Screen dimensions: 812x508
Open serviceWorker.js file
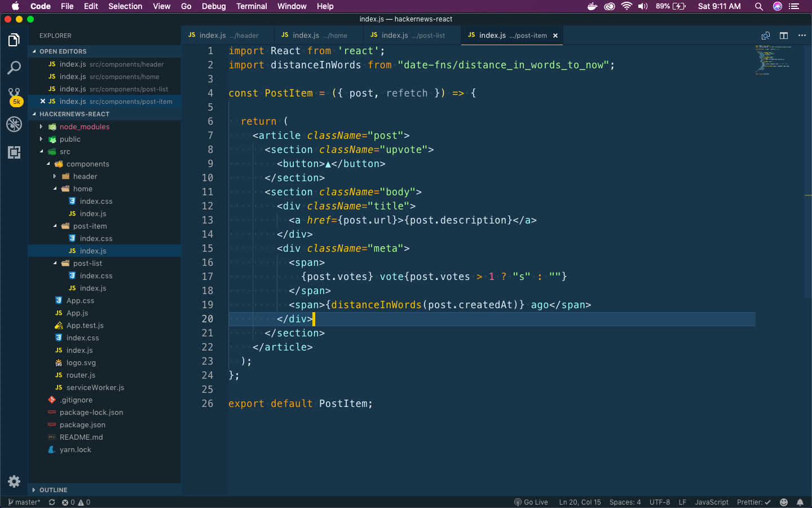104,388
